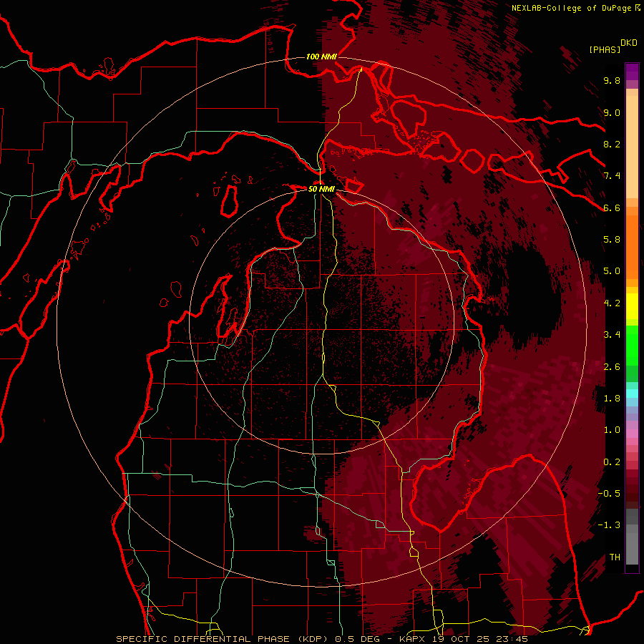Select the 5.8 legend value
The width and height of the screenshot is (644, 644).
pyautogui.click(x=612, y=239)
